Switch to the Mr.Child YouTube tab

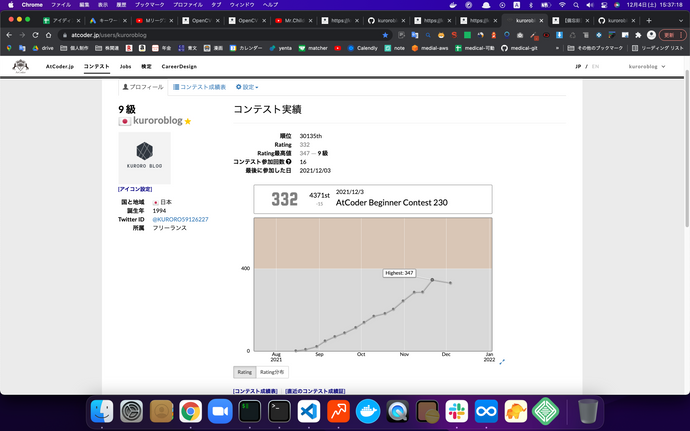[x=294, y=20]
